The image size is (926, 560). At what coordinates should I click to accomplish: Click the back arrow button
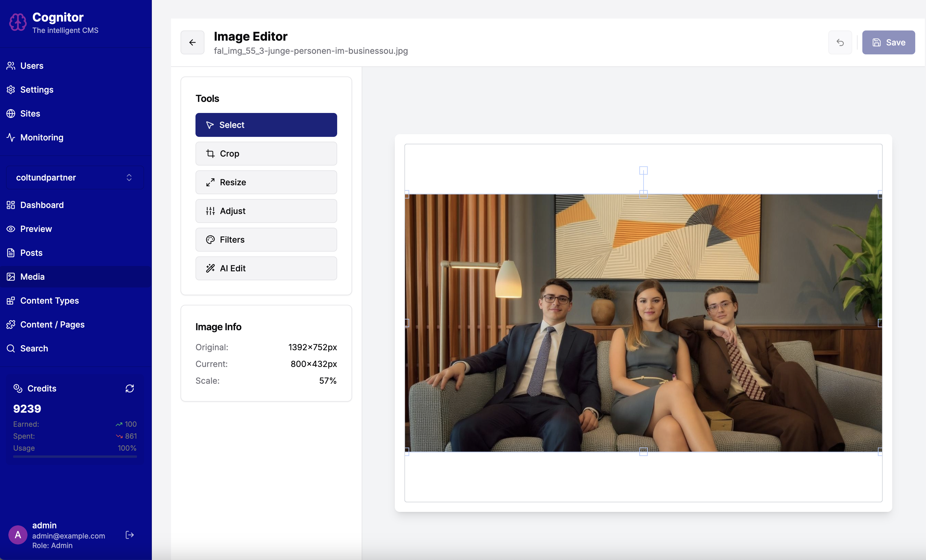(192, 42)
